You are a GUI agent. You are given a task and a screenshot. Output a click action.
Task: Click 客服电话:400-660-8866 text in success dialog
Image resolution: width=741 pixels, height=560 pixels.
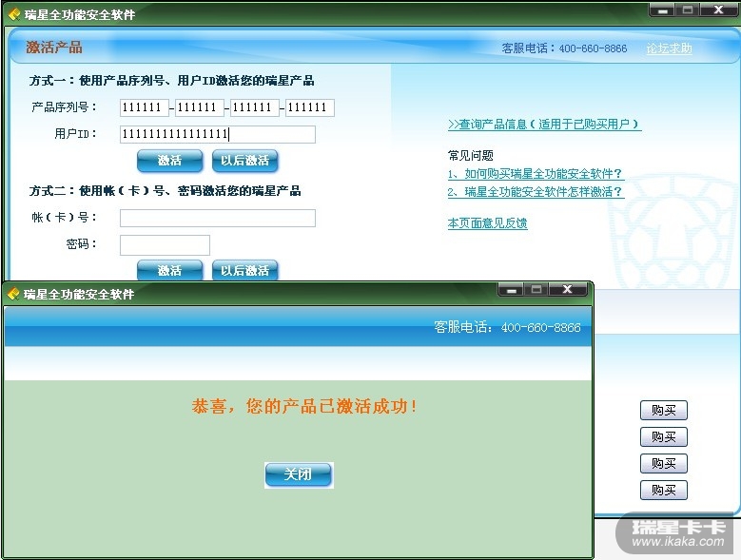pyautogui.click(x=507, y=327)
